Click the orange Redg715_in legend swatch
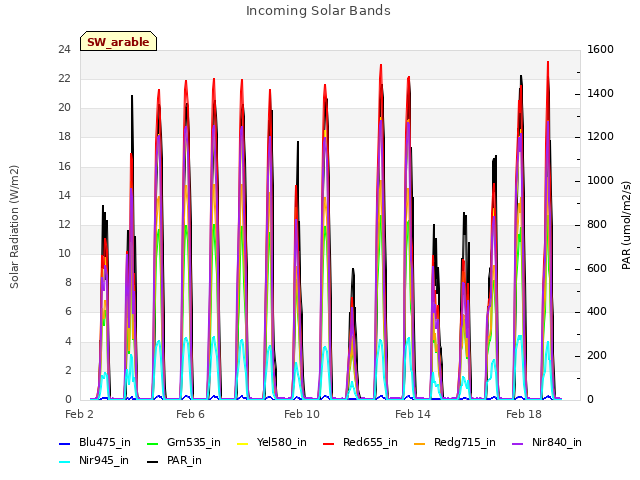Viewport: 640px width, 480px height. (x=419, y=444)
